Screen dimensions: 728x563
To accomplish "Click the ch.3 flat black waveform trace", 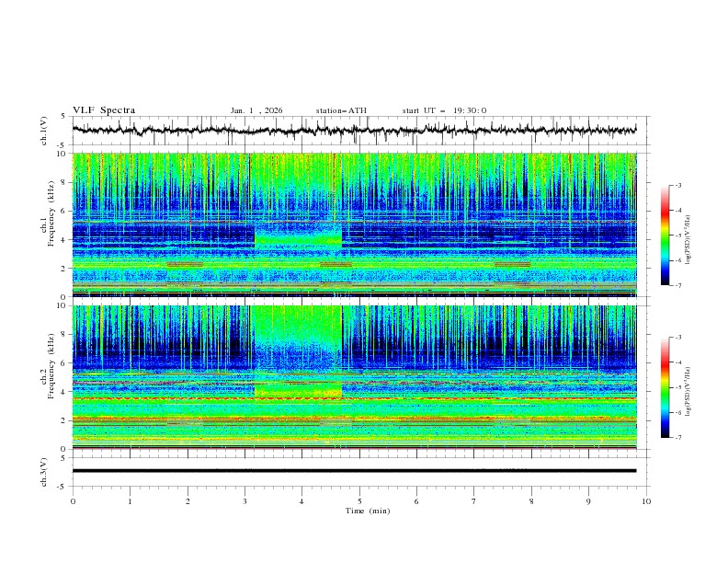I will click(x=354, y=471).
